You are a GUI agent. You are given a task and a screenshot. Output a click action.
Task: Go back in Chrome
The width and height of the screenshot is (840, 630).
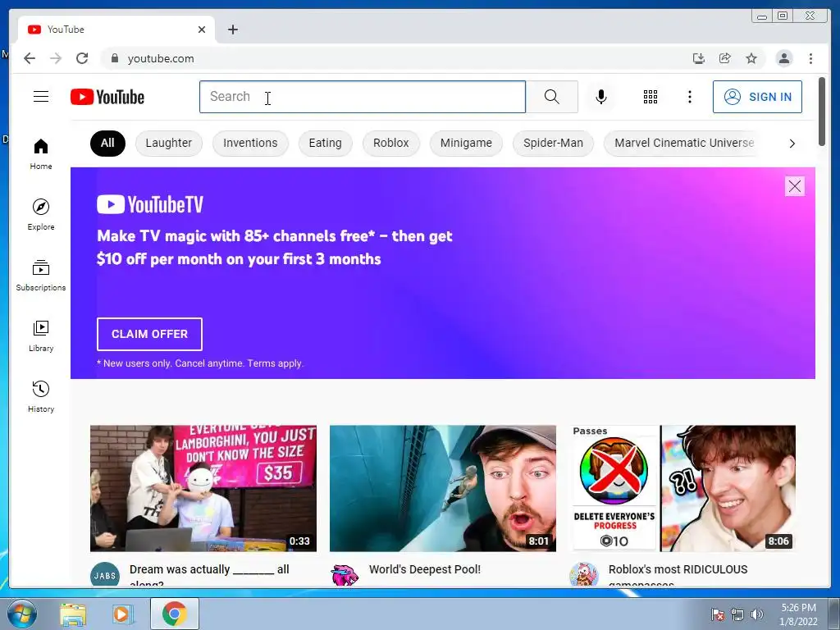[30, 58]
